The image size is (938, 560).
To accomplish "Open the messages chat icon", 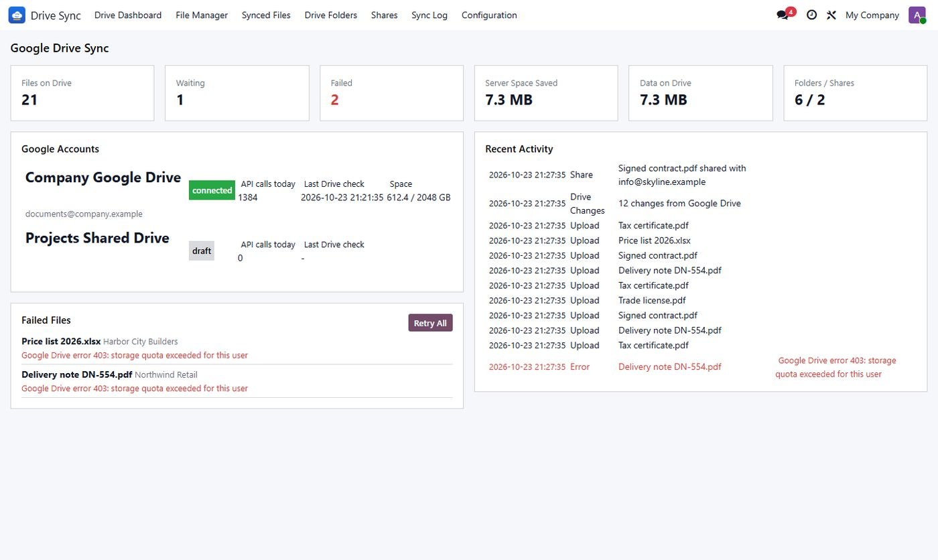I will tap(783, 15).
